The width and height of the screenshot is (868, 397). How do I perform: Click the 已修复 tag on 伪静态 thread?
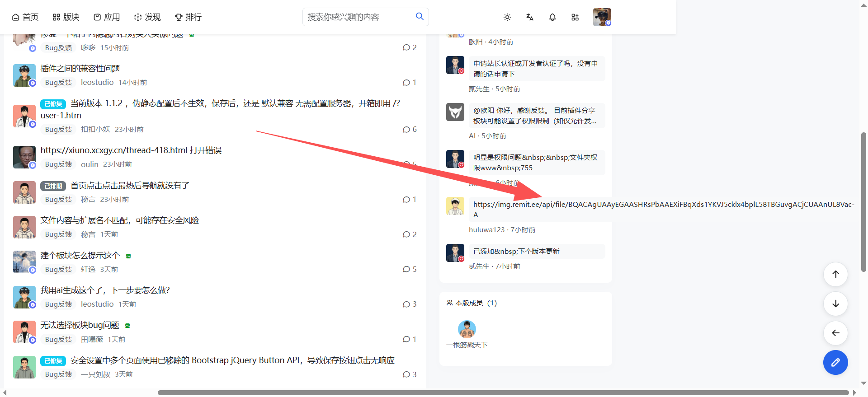(x=53, y=104)
